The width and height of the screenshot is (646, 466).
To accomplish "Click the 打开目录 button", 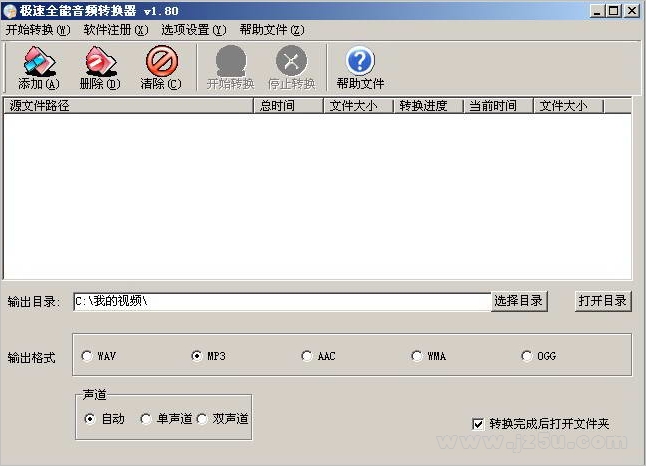I will pos(603,301).
